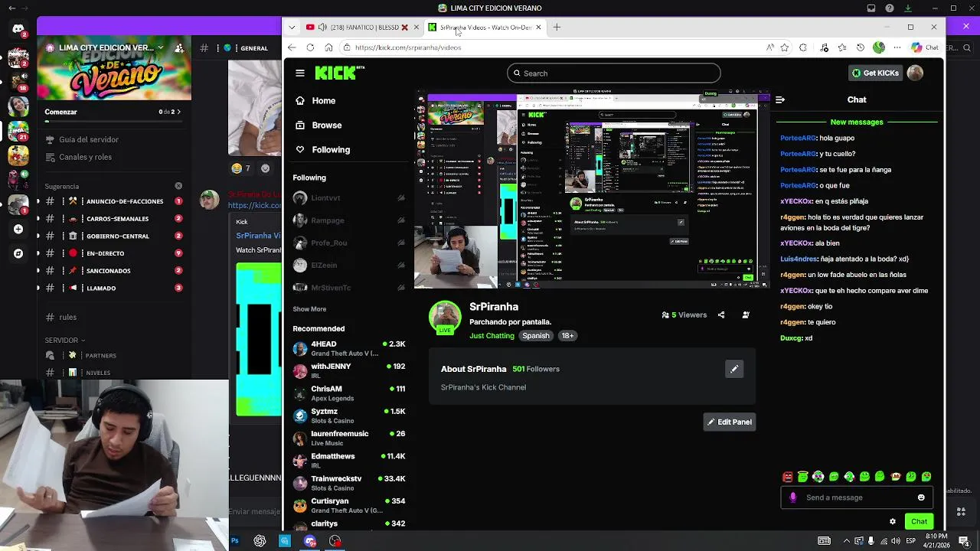
Task: Open recommended channel withJENNY
Action: tap(349, 370)
